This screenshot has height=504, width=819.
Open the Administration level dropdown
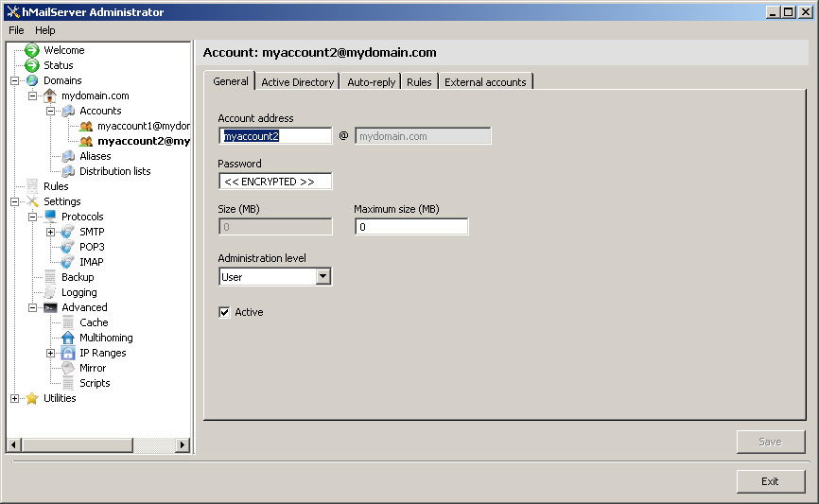(323, 276)
